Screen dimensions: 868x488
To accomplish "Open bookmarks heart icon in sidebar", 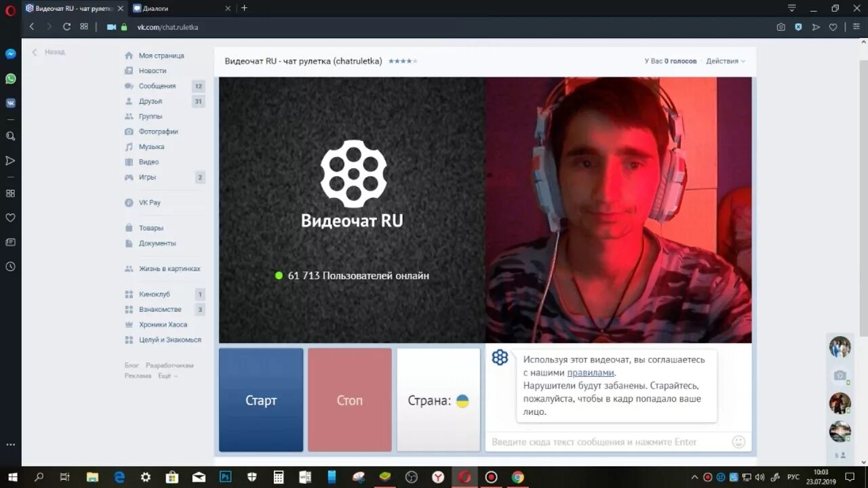I will 10,218.
